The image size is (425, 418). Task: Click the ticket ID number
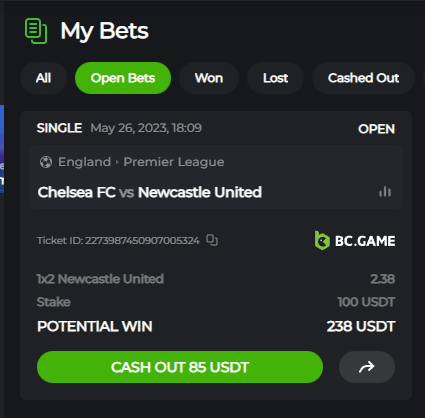[x=142, y=240]
